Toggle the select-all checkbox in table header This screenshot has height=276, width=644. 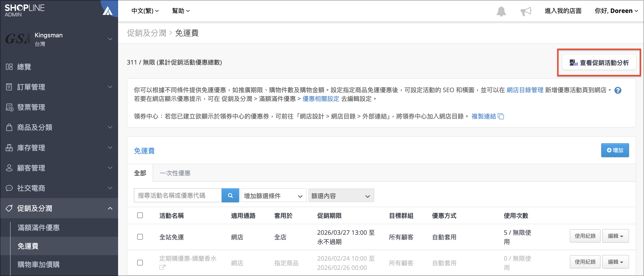140,215
